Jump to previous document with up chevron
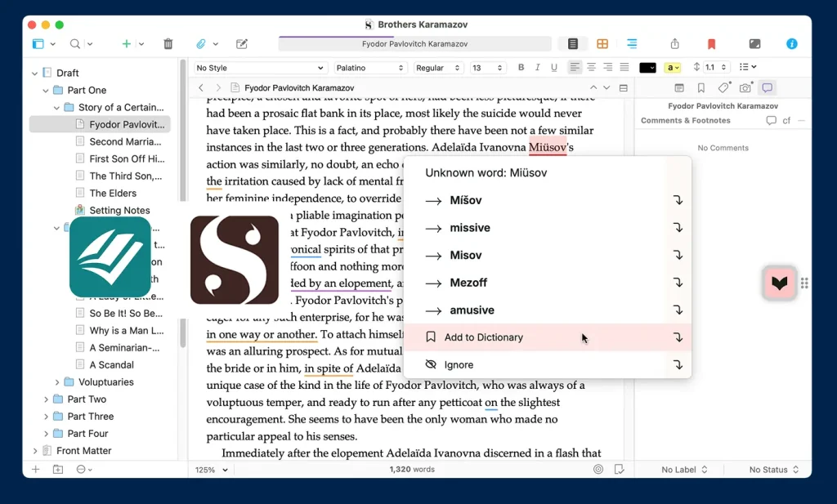Screen dimensions: 837x504 593,87
